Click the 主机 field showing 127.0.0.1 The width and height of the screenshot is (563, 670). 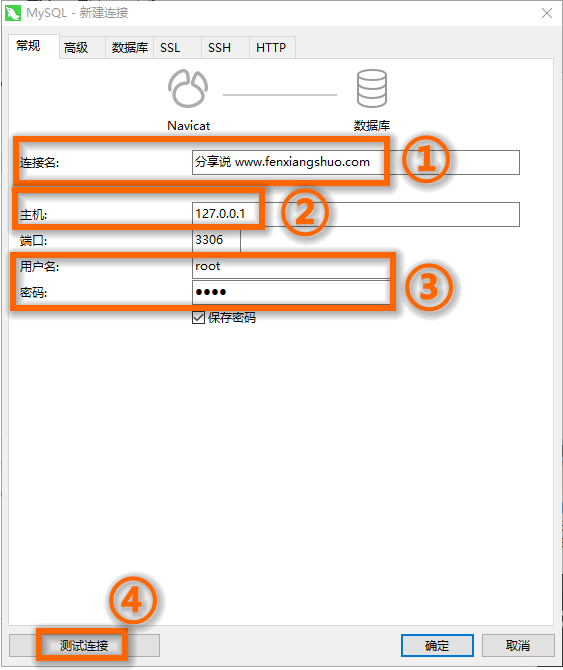pyautogui.click(x=356, y=214)
